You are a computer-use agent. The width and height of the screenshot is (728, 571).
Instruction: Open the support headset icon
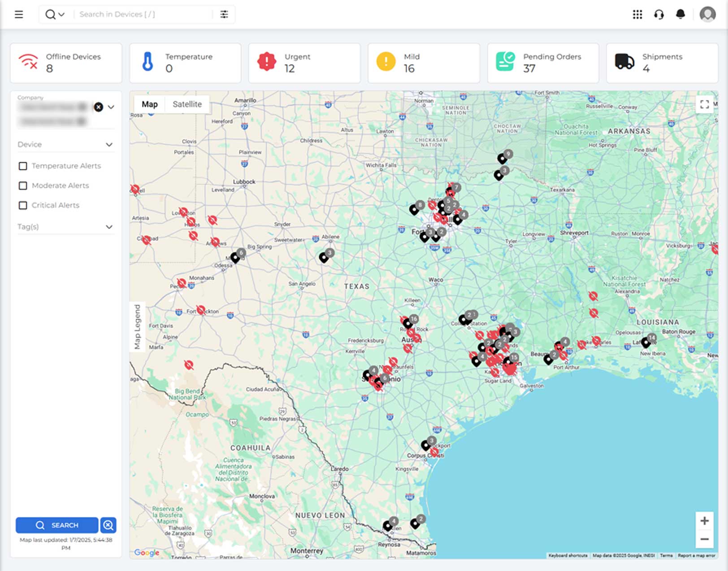point(659,14)
